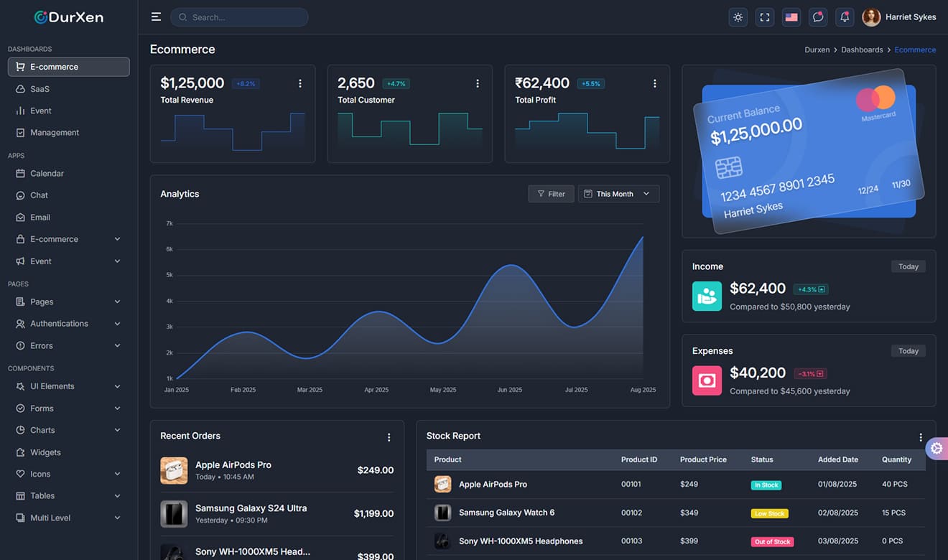This screenshot has width=948, height=560.
Task: Open the messages bubble icon in header
Action: coord(818,17)
